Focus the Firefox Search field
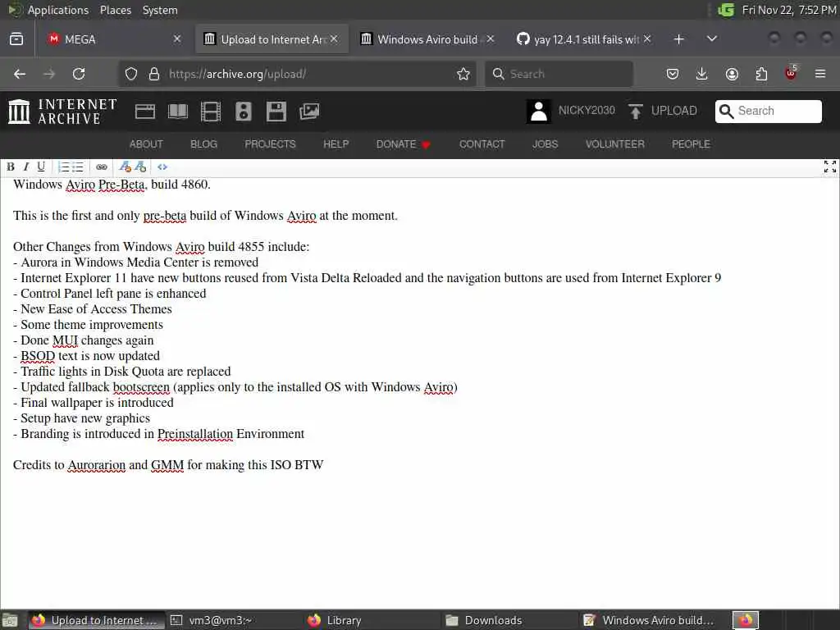 pyautogui.click(x=559, y=74)
